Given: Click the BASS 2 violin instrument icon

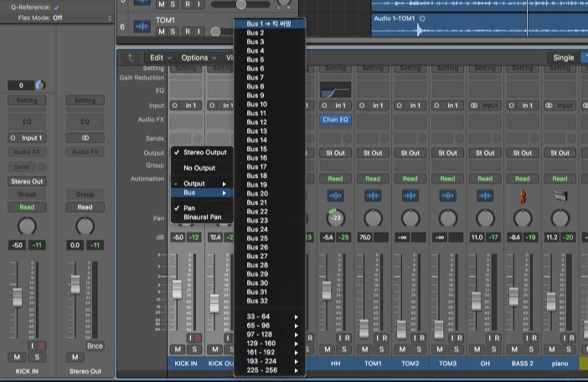Looking at the screenshot, I should [523, 194].
